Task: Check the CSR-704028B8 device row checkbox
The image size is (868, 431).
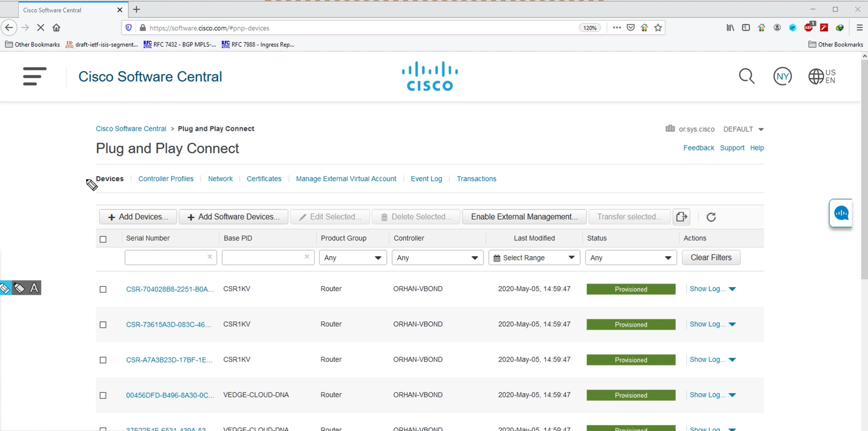Action: pyautogui.click(x=103, y=289)
